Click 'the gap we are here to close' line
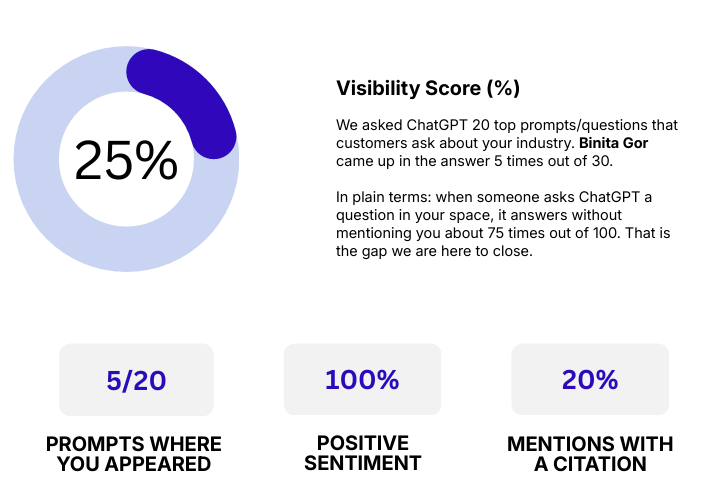The height and width of the screenshot is (502, 720). [x=434, y=251]
